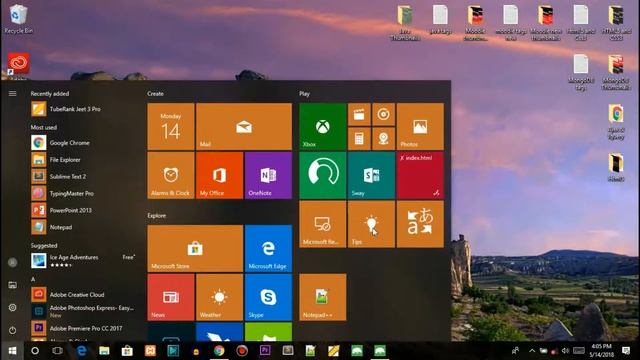Launch Google Chrome from Most used list
This screenshot has height=360, width=640.
point(84,143)
